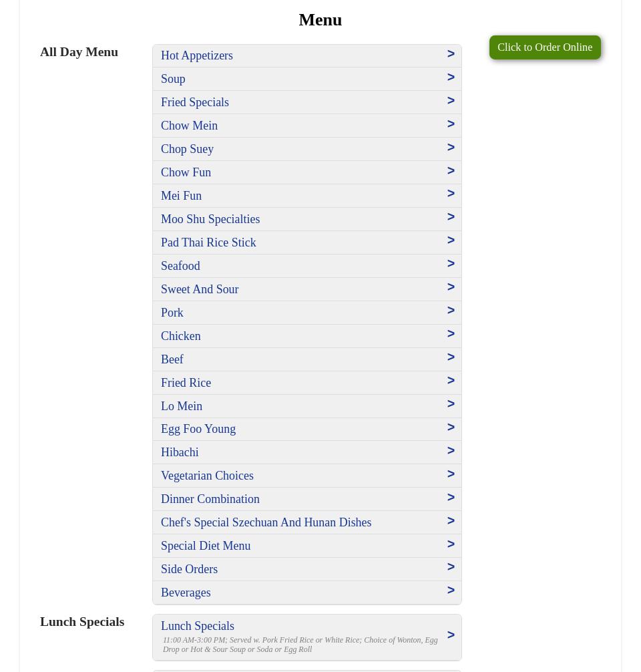641x672 pixels.
Task: Expand the Beverages arrow
Action: (x=451, y=591)
